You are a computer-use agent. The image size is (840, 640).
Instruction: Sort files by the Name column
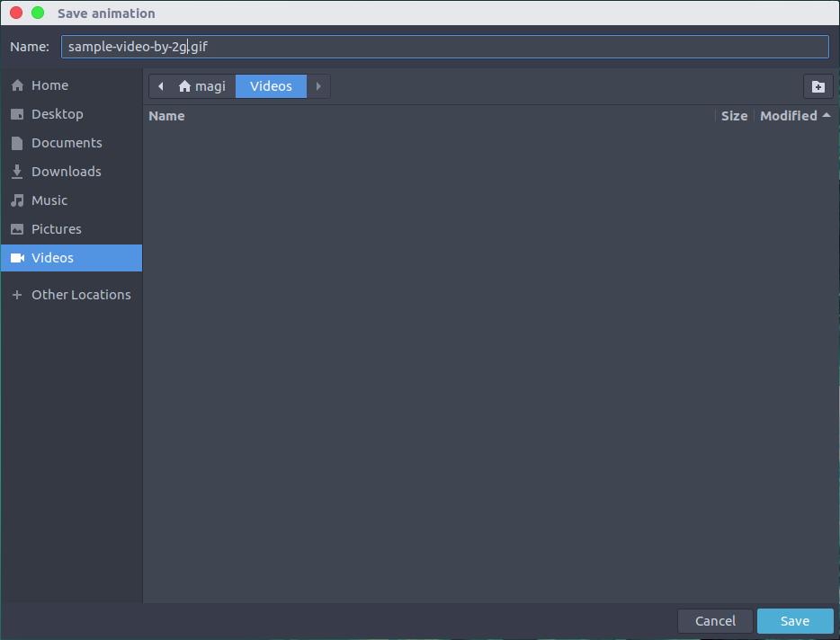166,116
